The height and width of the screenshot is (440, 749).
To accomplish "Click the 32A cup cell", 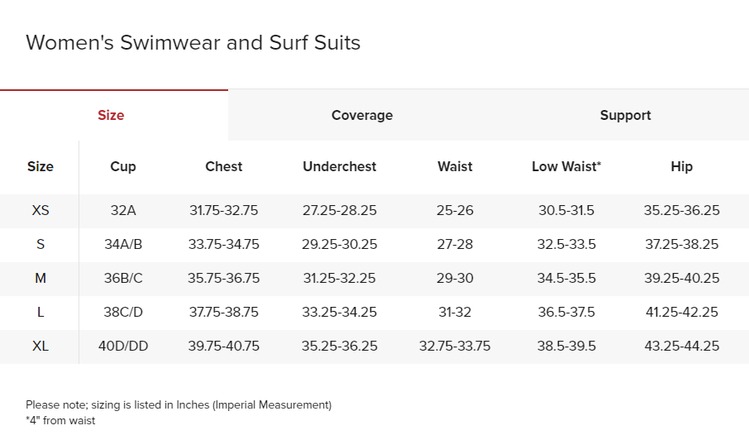I will [123, 210].
